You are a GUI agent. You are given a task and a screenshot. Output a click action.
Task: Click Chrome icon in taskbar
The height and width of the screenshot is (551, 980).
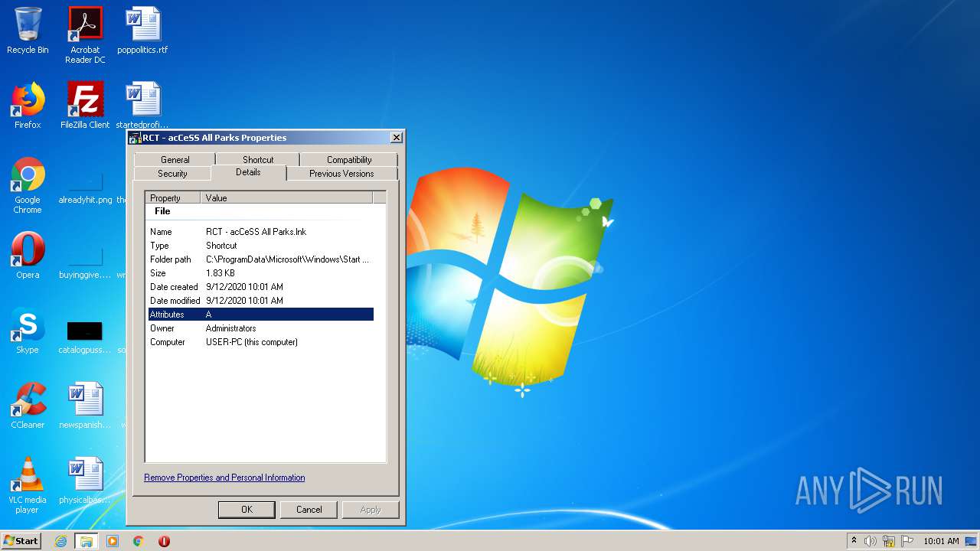click(x=139, y=541)
